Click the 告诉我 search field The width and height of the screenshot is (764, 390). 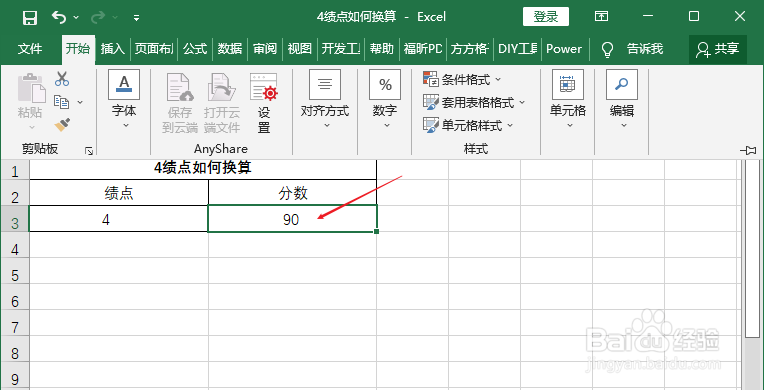tap(645, 49)
